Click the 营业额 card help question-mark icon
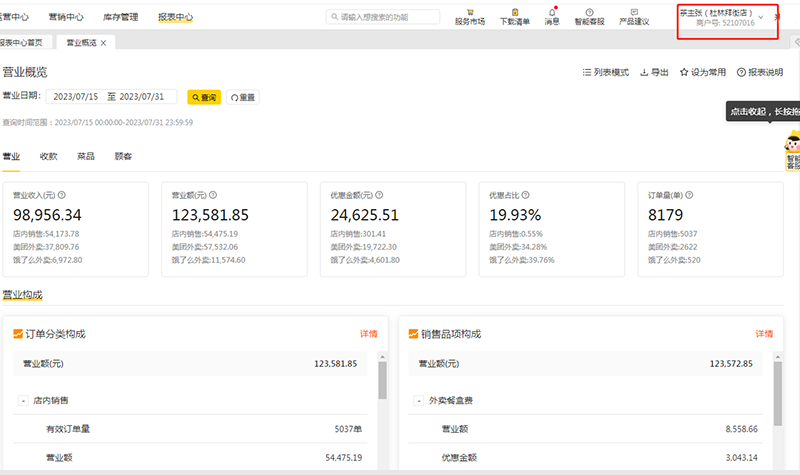Screen dimensions: 800x475 coord(213,195)
